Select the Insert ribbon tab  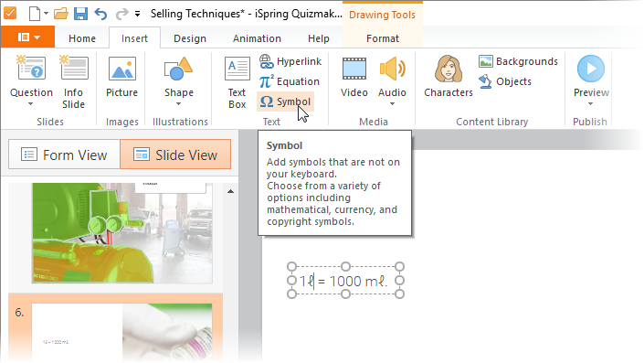point(134,38)
